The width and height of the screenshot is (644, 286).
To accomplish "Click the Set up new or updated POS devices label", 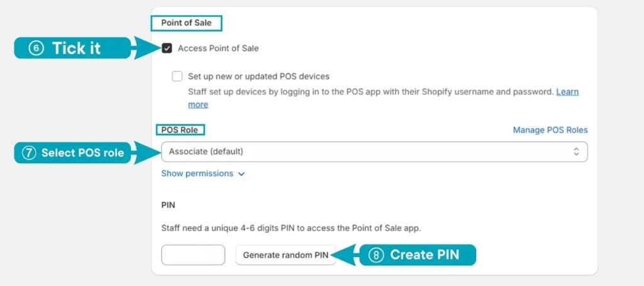I will click(x=258, y=76).
